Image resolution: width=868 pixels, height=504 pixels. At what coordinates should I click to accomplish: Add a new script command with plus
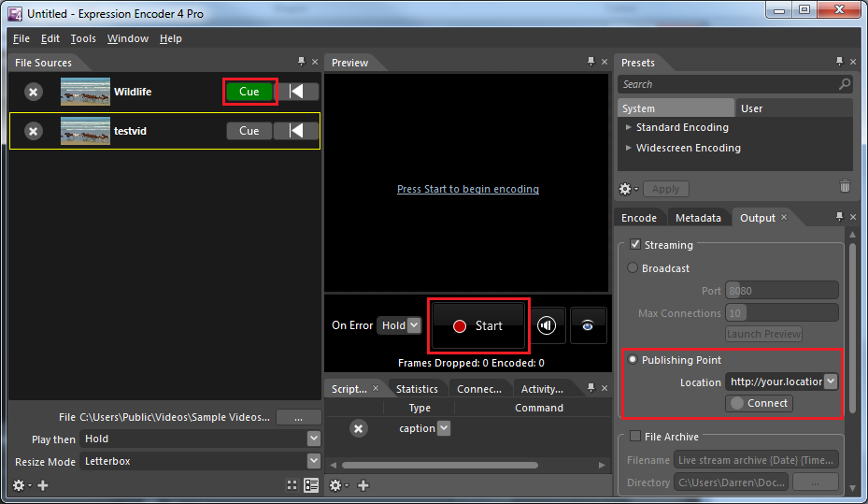[363, 485]
